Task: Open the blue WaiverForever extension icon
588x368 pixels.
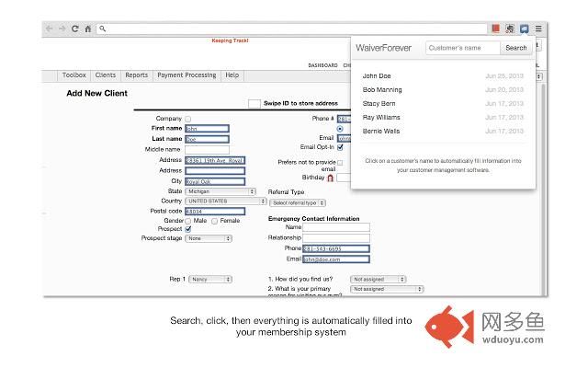Action: (x=524, y=29)
